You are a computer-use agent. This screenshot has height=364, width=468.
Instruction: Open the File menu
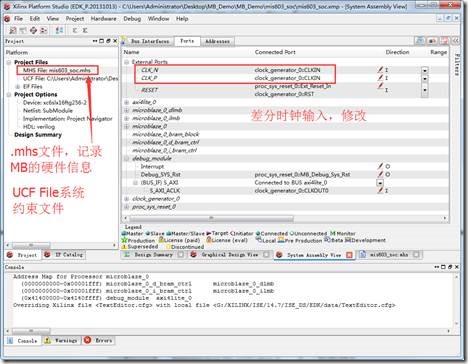point(18,19)
